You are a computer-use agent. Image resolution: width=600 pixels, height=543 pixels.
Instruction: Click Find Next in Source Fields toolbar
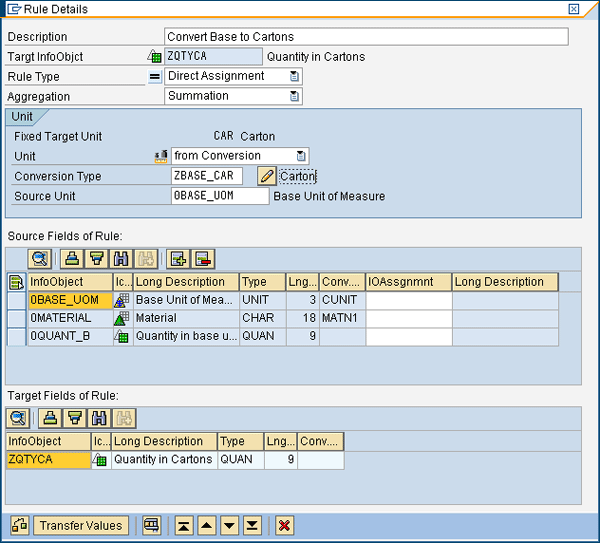(145, 259)
